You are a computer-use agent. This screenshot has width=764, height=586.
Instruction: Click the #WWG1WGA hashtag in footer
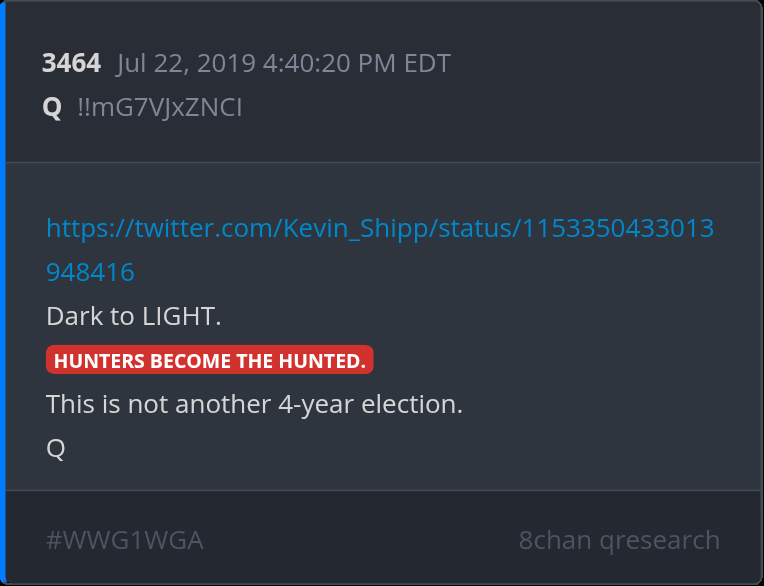click(124, 541)
